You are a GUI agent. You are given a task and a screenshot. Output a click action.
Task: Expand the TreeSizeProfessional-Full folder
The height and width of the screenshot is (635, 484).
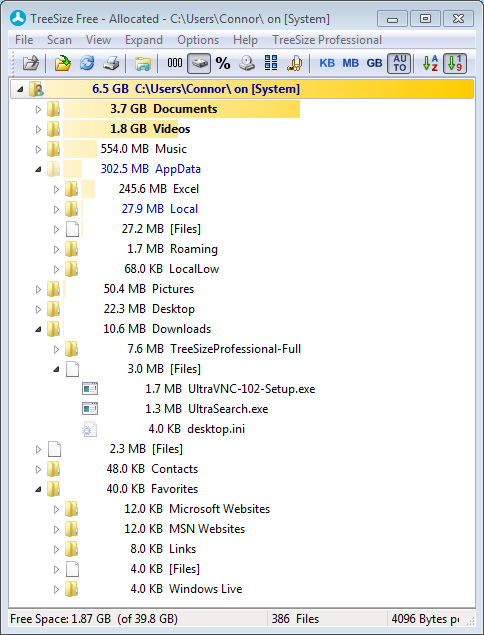[x=56, y=349]
